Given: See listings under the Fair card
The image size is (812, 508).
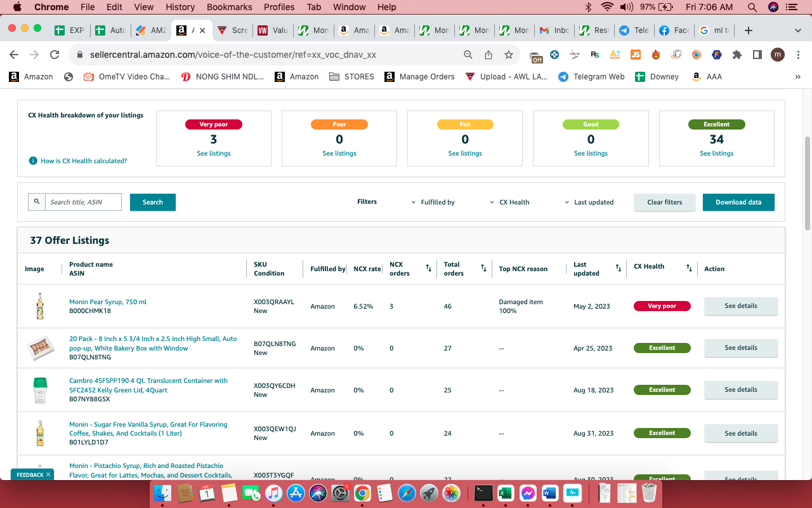Looking at the screenshot, I should point(465,153).
